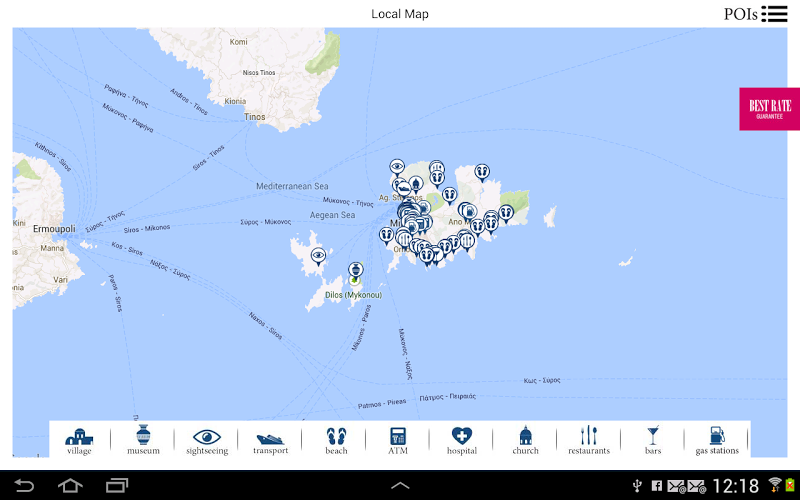Tap the beach marker on Mykonos west coast
The height and width of the screenshot is (500, 800).
pyautogui.click(x=386, y=236)
